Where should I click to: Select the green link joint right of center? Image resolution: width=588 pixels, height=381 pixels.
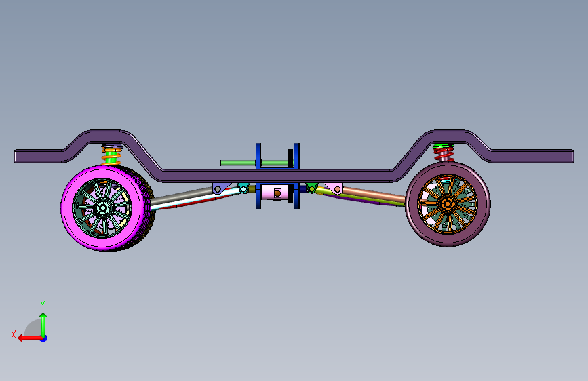[311, 188]
